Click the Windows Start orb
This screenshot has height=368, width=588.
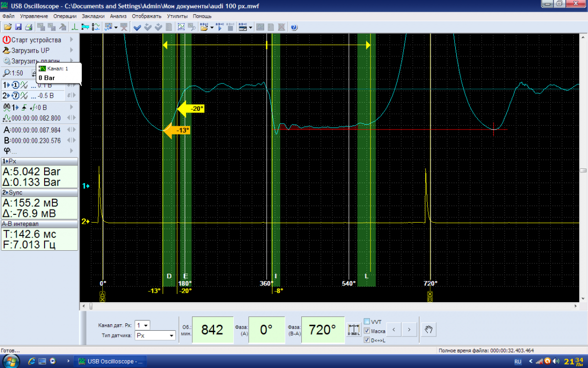tap(10, 362)
